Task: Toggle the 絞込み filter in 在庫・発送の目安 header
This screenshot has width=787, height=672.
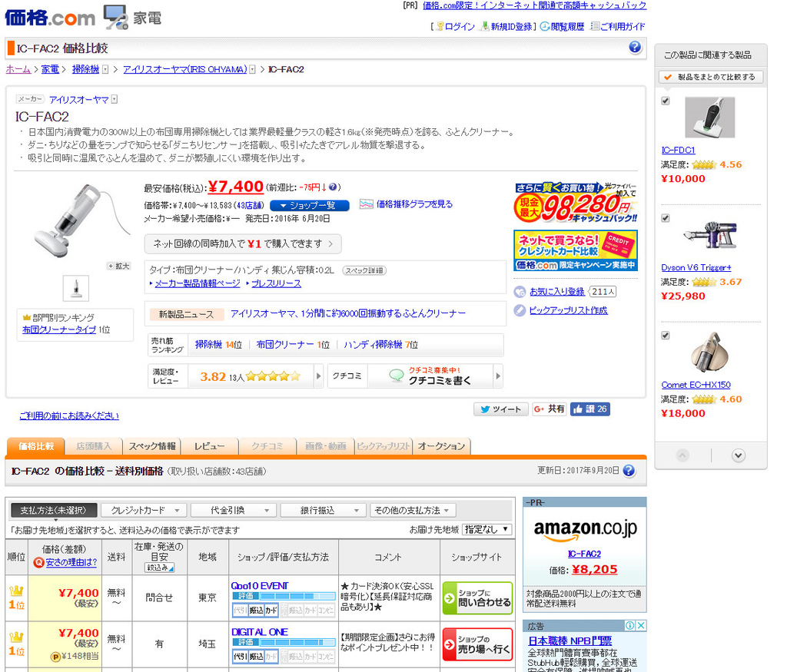Action: pos(159,568)
